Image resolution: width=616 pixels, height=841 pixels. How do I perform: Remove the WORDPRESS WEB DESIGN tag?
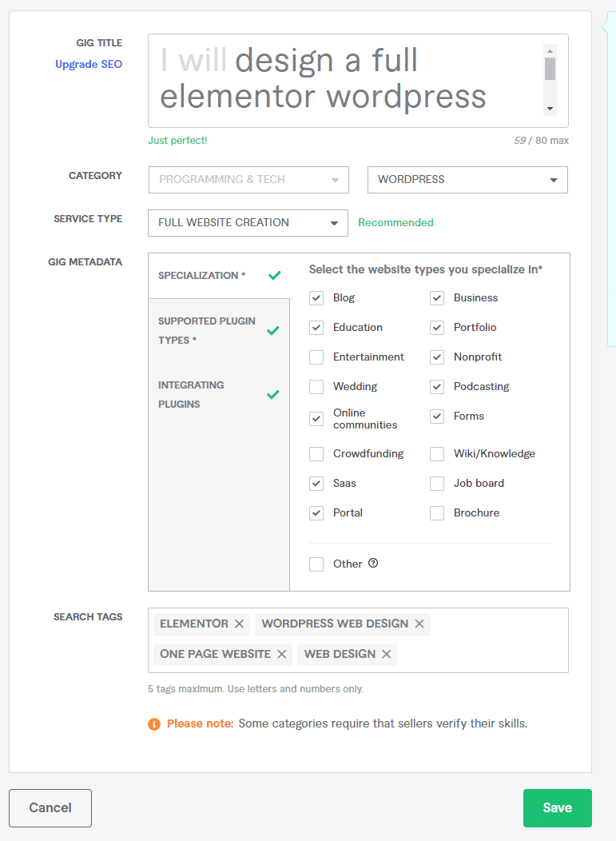(x=419, y=624)
